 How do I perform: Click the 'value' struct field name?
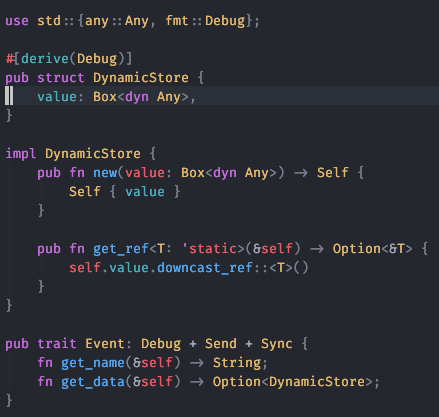(x=57, y=97)
